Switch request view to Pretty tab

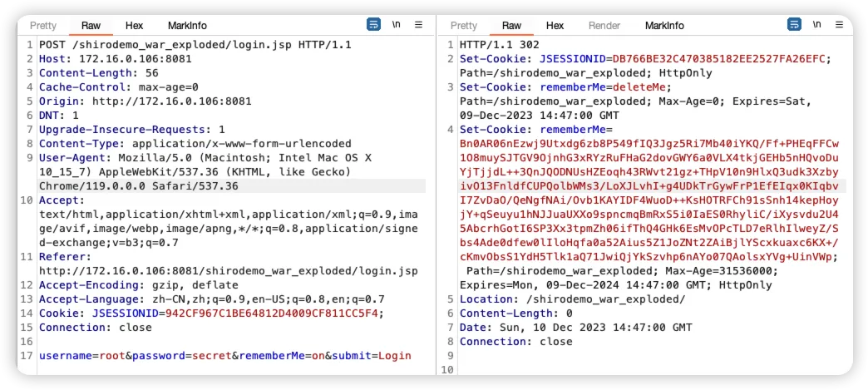[43, 26]
